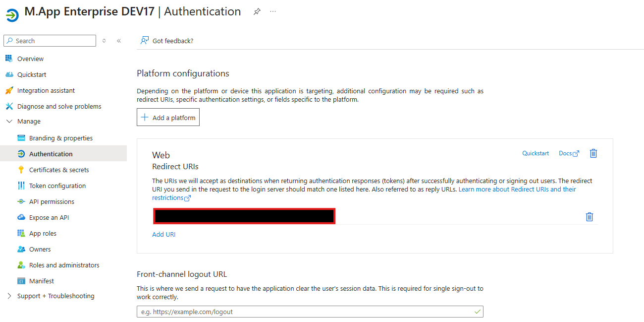The height and width of the screenshot is (322, 644).
Task: Click the Certificates & secrets key icon
Action: [x=21, y=170]
